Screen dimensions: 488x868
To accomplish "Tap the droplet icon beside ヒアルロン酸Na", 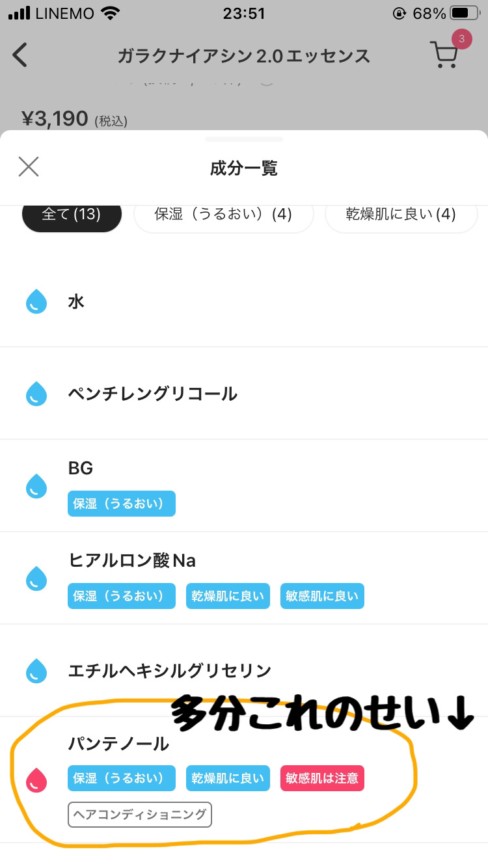I will pos(36,578).
